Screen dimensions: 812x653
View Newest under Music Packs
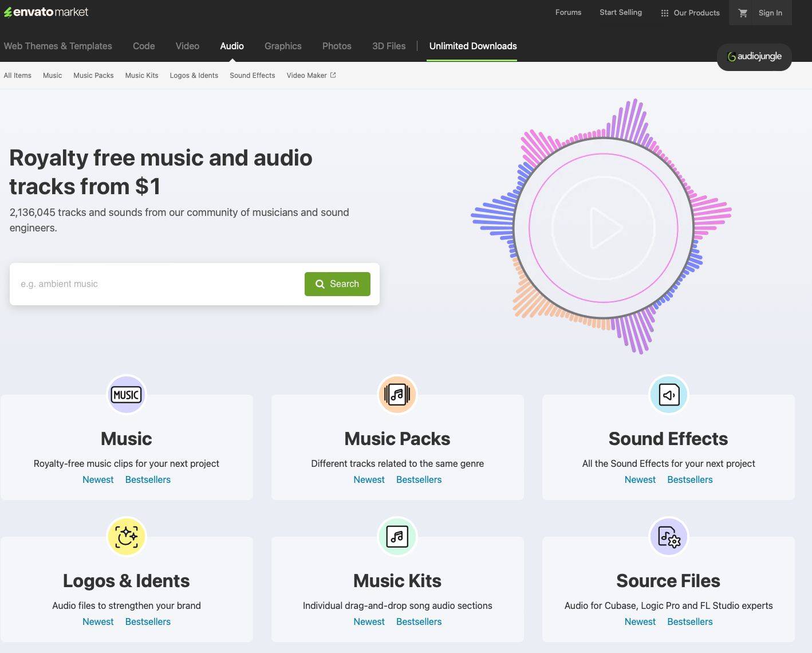pos(369,479)
